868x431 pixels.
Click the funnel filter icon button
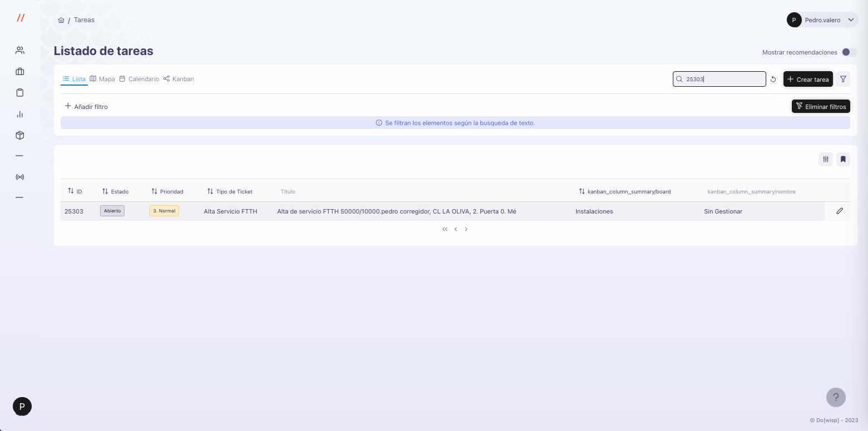843,79
